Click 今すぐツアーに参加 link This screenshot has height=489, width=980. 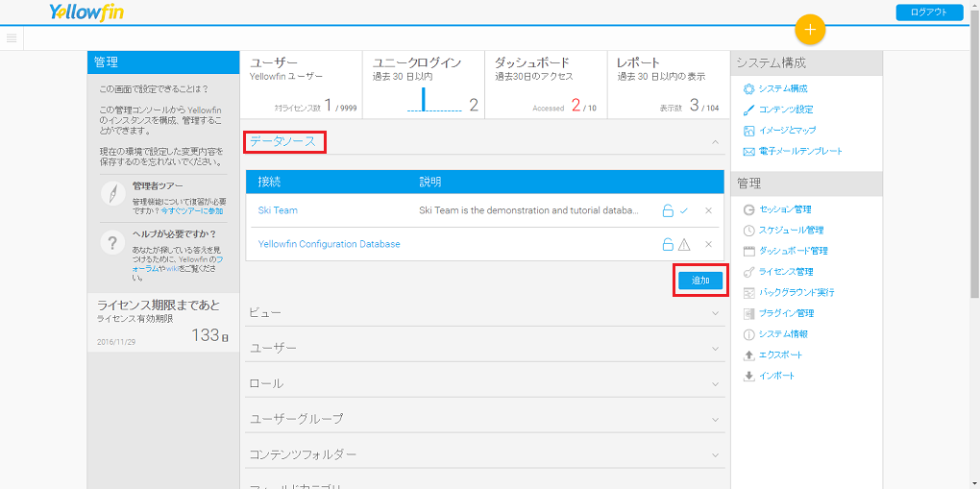[192, 211]
